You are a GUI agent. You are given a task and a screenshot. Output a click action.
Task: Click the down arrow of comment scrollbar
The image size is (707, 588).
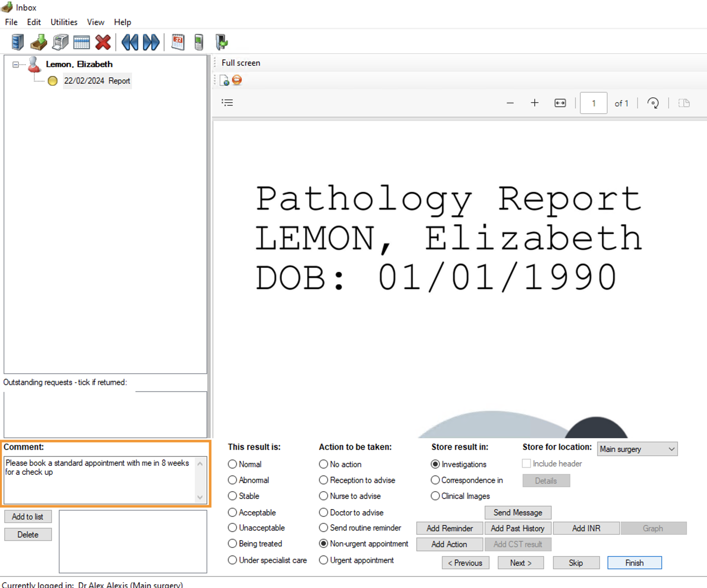coord(200,497)
